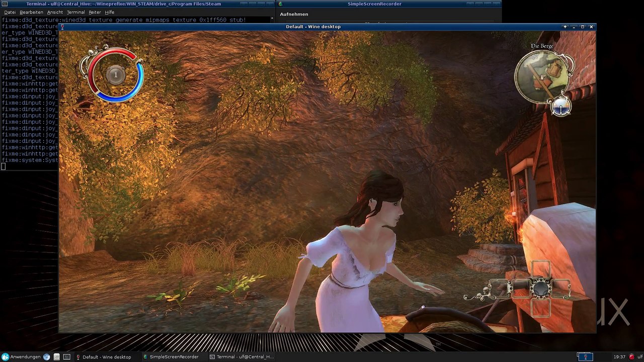Click the D-pad center button HUD icon
644x362 pixels.
click(541, 289)
